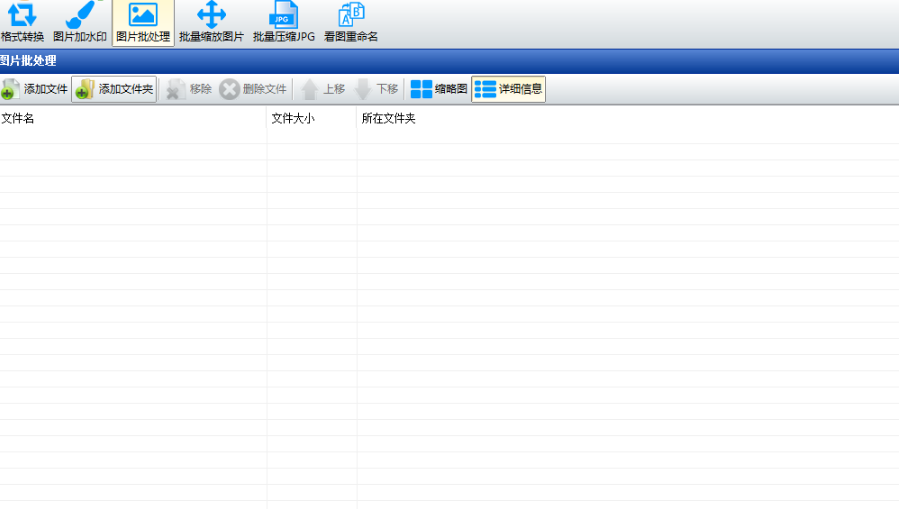Launch the 看图重命名 view-and-rename tool
This screenshot has width=899, height=509.
(x=351, y=23)
